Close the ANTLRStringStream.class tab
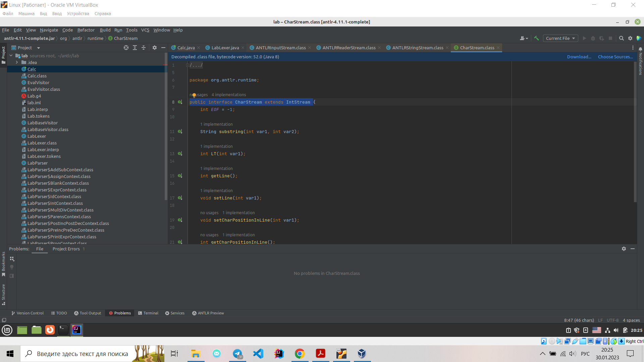Image resolution: width=644 pixels, height=362 pixels. click(x=447, y=48)
